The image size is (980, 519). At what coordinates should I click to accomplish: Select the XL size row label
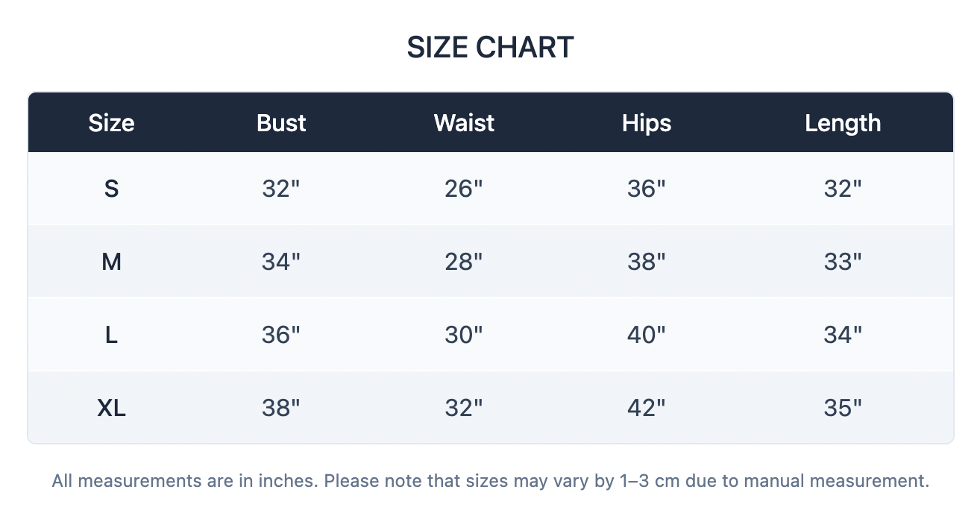coord(111,408)
